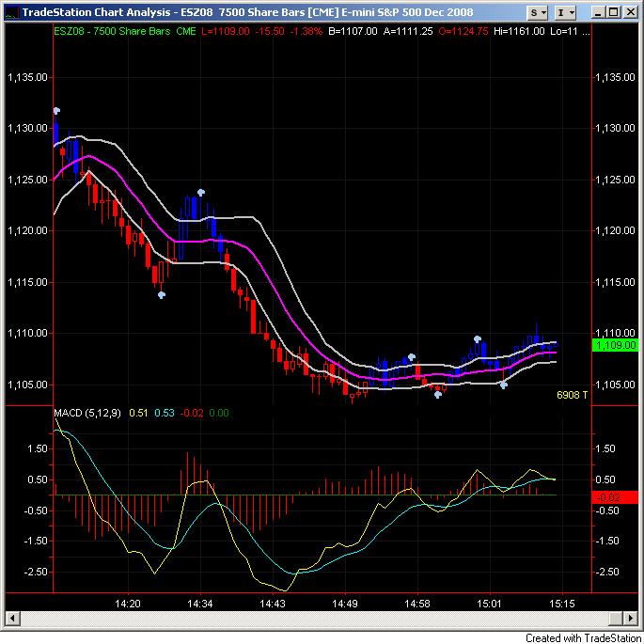
Task: Click the 14:34 time axis label
Action: click(x=200, y=604)
